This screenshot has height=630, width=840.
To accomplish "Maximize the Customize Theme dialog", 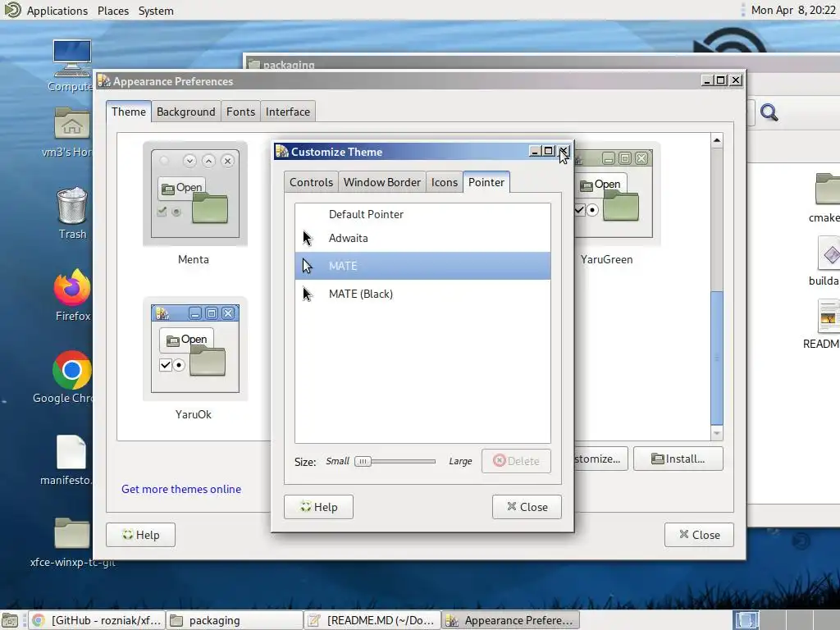I will (548, 151).
